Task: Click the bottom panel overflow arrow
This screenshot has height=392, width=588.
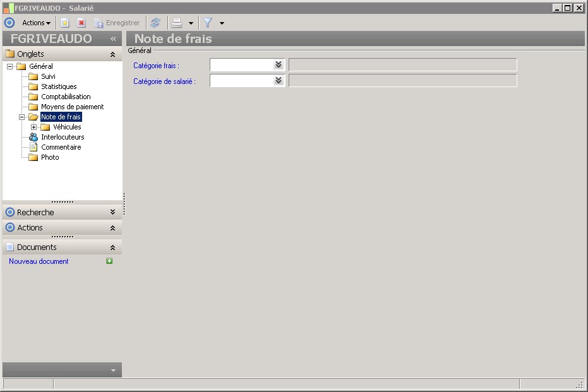Action: pyautogui.click(x=113, y=371)
